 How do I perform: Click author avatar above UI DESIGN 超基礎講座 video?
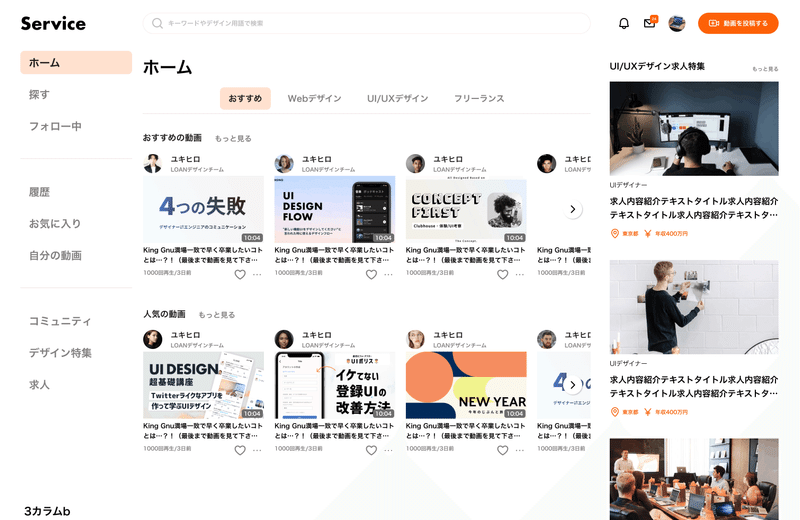[x=153, y=339]
